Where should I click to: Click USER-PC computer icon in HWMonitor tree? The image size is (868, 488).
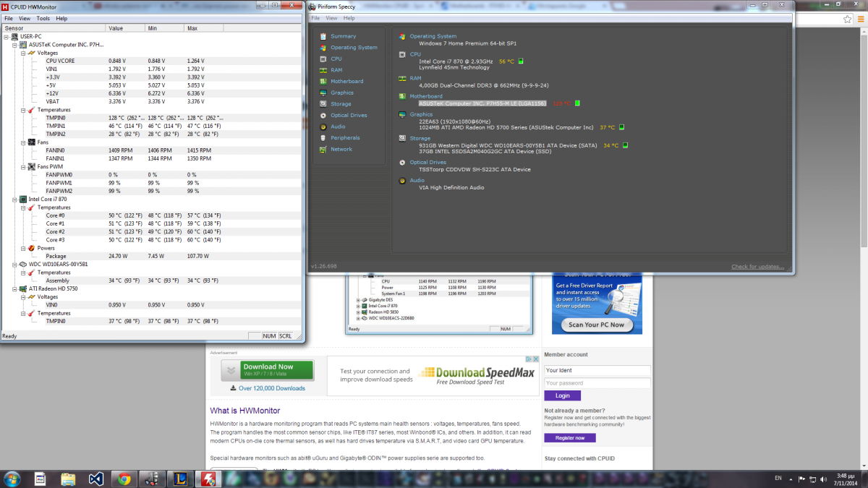(14, 36)
